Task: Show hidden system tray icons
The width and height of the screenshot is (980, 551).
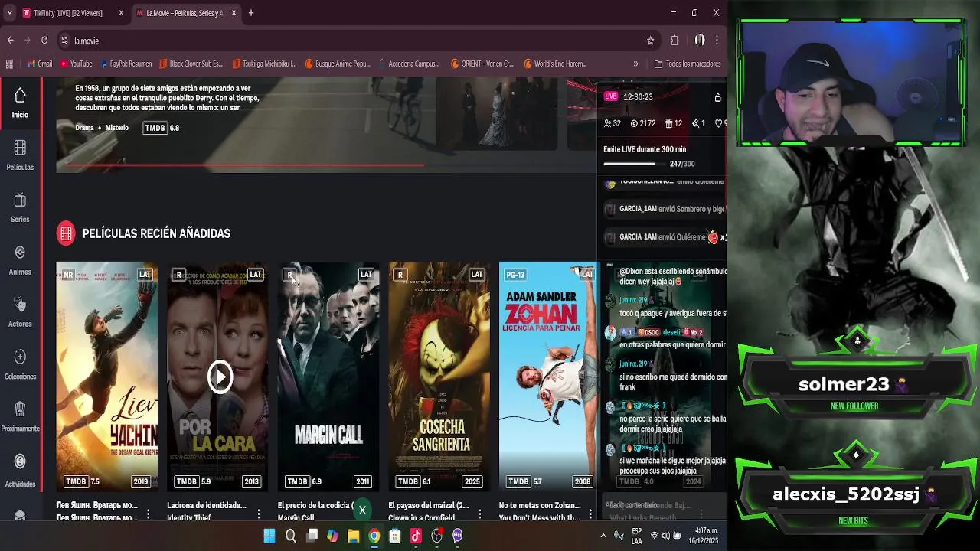Action: pyautogui.click(x=603, y=536)
